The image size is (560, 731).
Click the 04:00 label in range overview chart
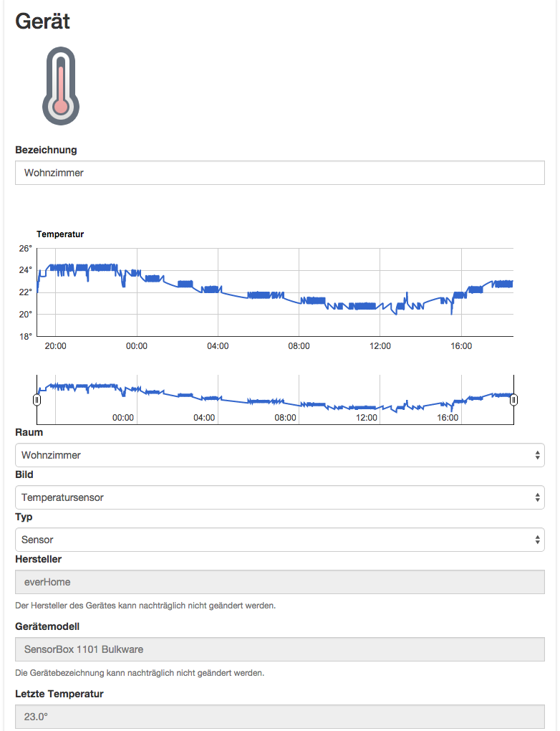[x=204, y=418]
